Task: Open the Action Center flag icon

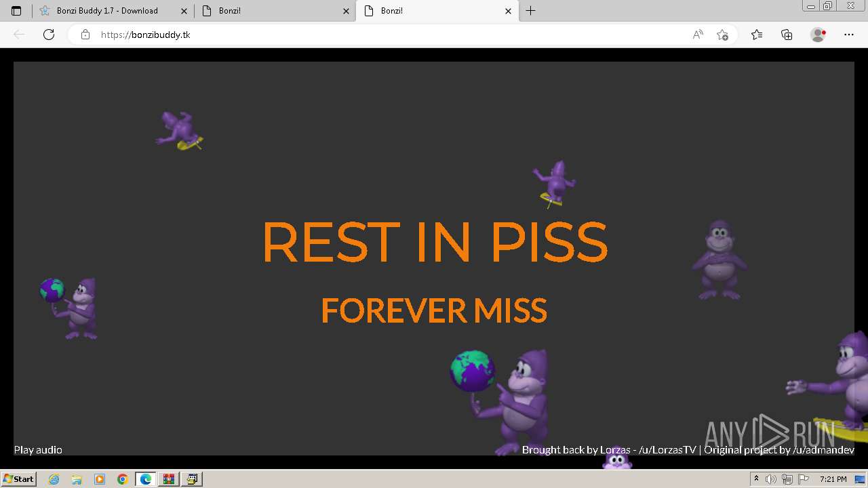Action: point(803,479)
